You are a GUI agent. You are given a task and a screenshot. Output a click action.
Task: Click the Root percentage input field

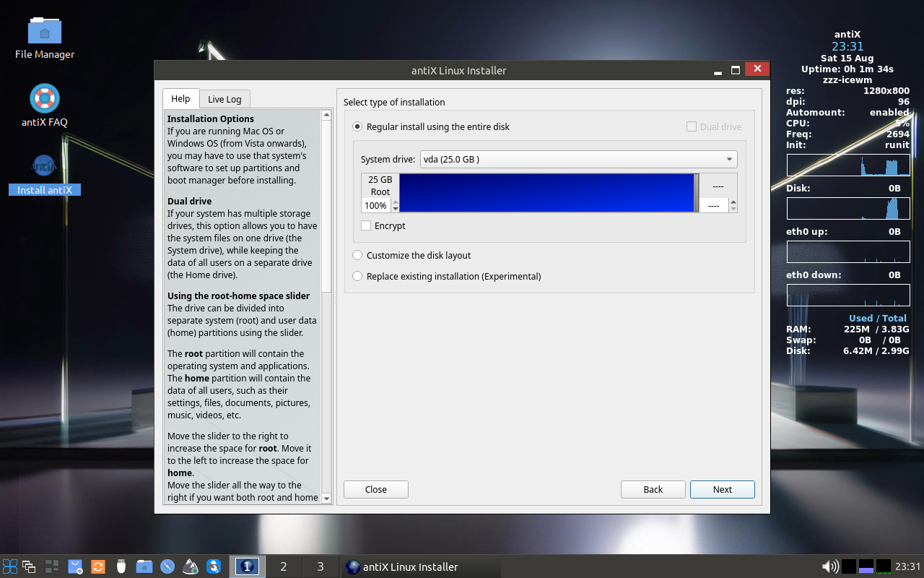[376, 206]
